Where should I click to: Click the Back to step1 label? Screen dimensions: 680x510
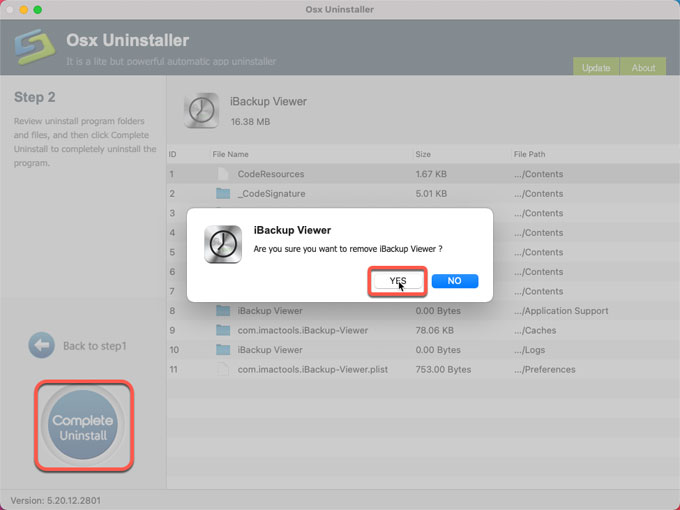[x=95, y=346]
